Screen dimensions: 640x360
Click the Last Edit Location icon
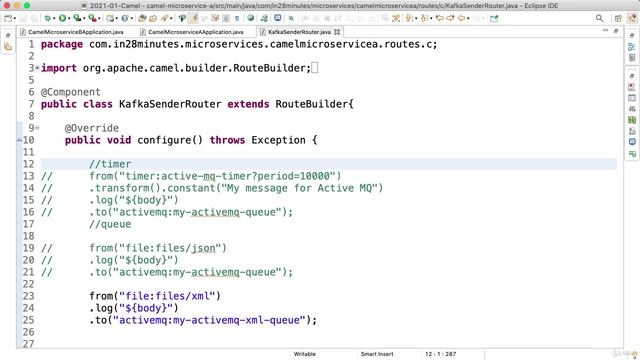click(440, 18)
